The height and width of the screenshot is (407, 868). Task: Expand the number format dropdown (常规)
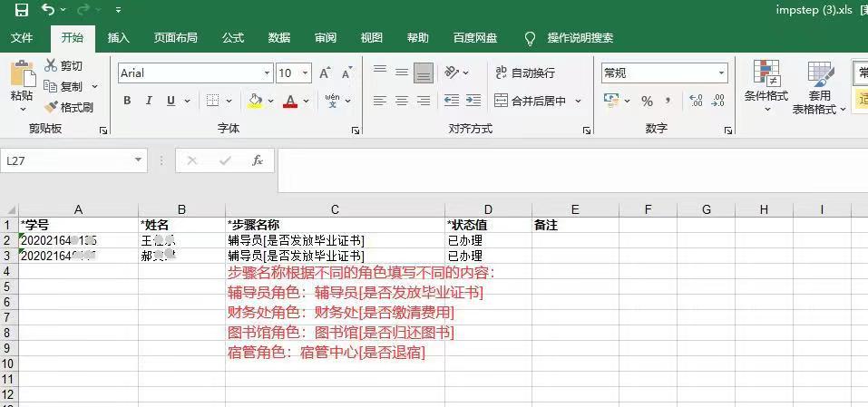(x=721, y=73)
